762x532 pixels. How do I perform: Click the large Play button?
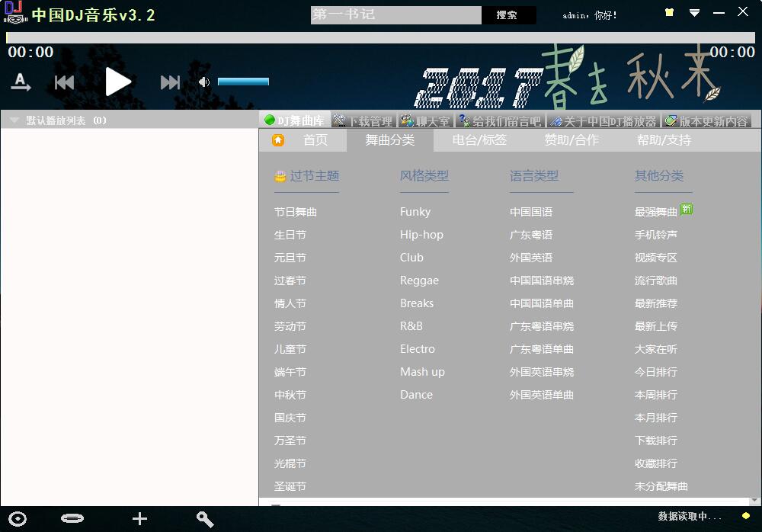[118, 82]
